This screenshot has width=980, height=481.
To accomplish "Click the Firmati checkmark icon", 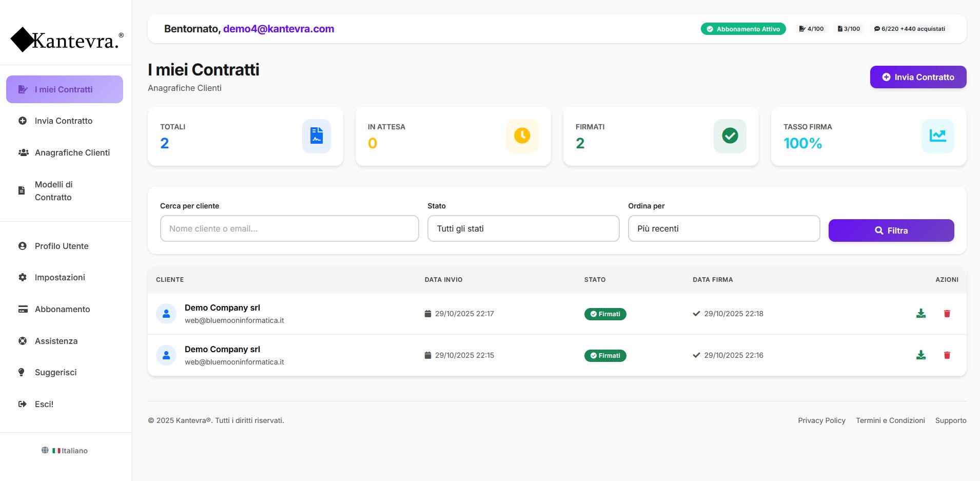I will (730, 136).
